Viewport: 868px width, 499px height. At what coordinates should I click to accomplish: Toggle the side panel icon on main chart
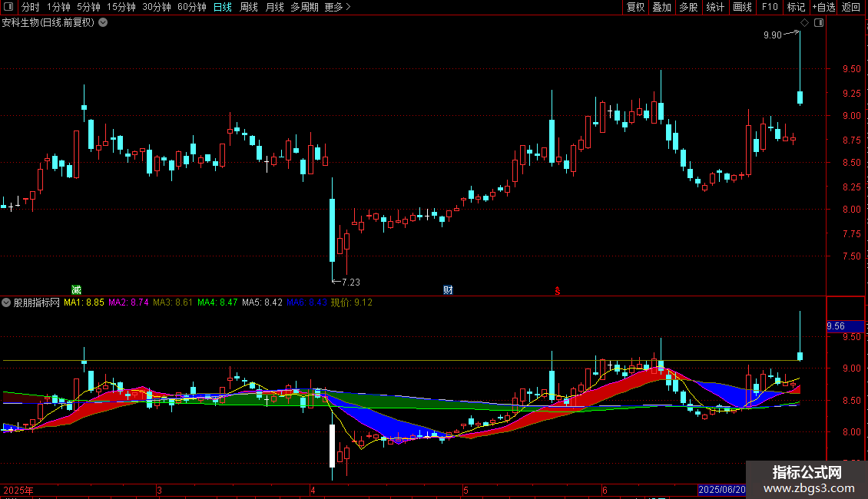click(819, 23)
